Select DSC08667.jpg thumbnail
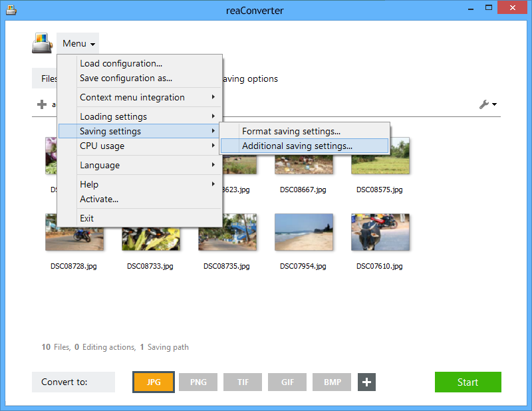The width and height of the screenshot is (532, 411). (304, 164)
